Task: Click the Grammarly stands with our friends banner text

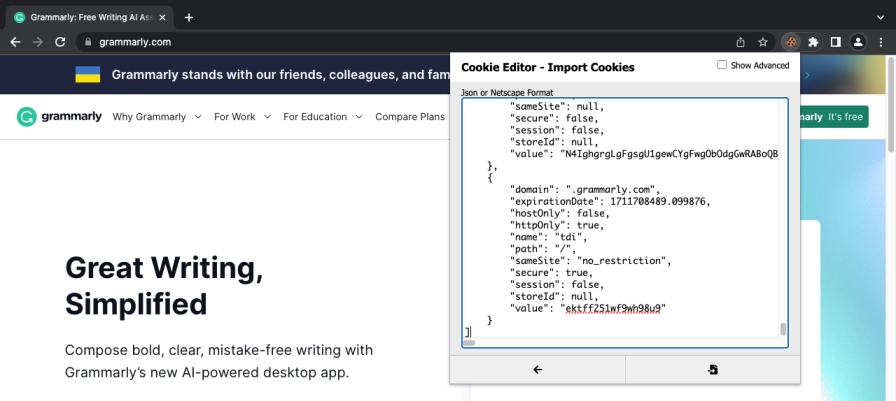Action: pyautogui.click(x=280, y=75)
